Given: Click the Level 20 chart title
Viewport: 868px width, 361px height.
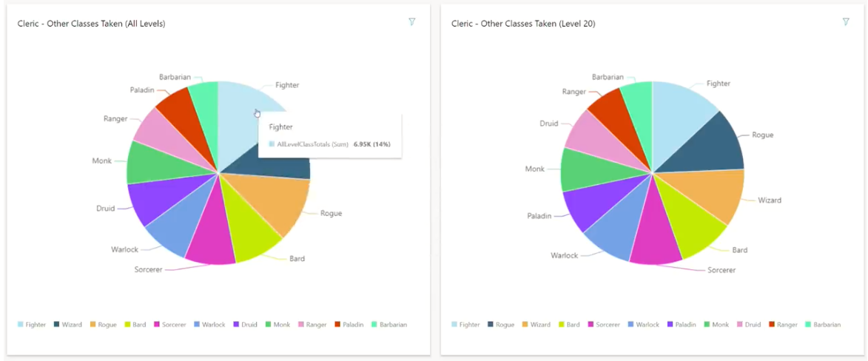Looking at the screenshot, I should [523, 24].
